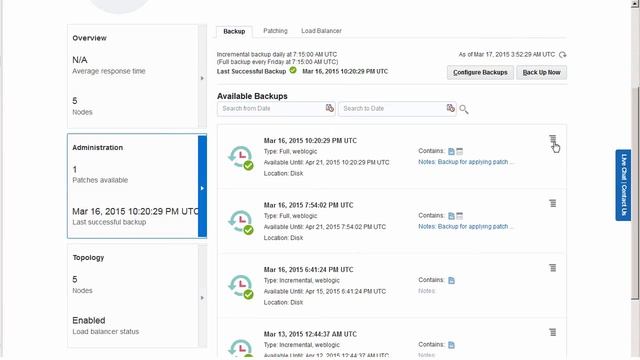Click 'Load balancer status' text
The width and height of the screenshot is (640, 360).
(x=106, y=331)
